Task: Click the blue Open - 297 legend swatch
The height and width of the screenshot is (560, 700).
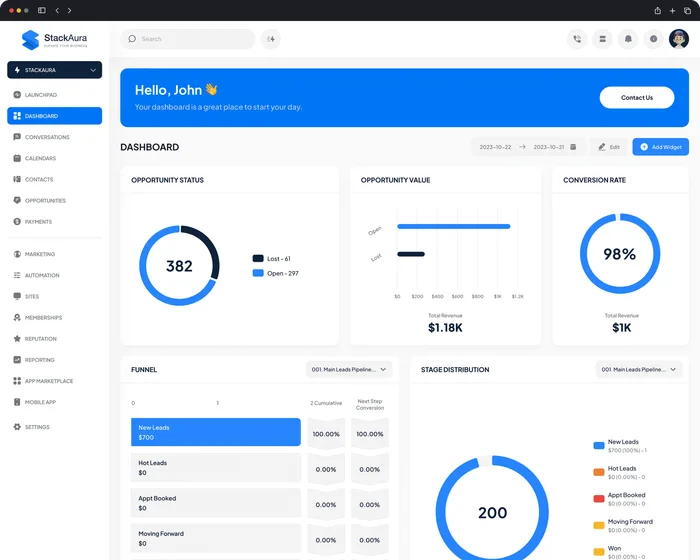Action: tap(258, 273)
